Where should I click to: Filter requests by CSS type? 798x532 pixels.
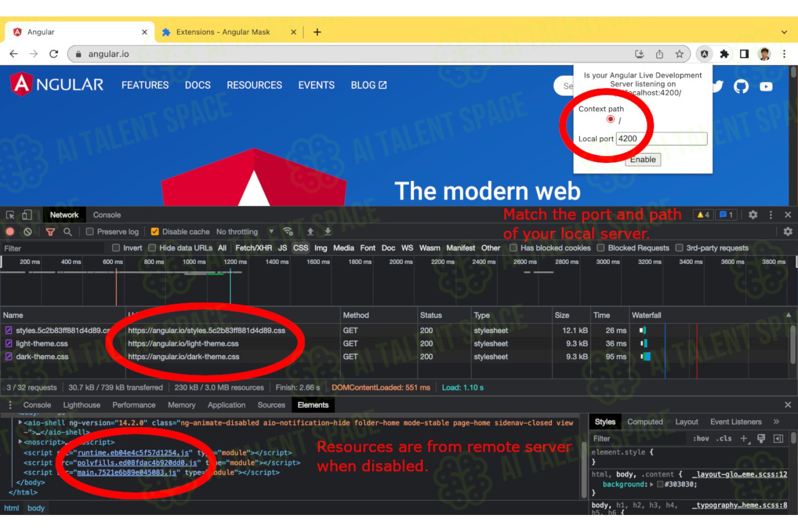point(301,248)
